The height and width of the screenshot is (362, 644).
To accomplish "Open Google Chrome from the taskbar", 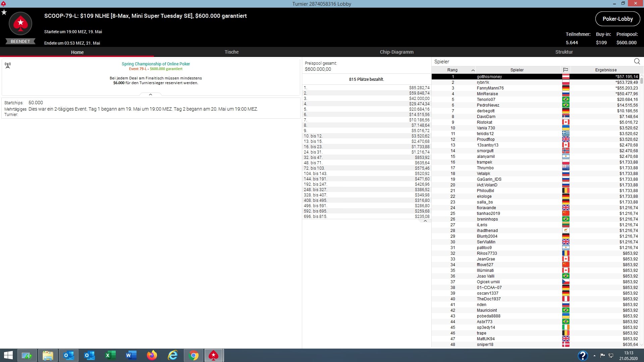I will coord(193,355).
